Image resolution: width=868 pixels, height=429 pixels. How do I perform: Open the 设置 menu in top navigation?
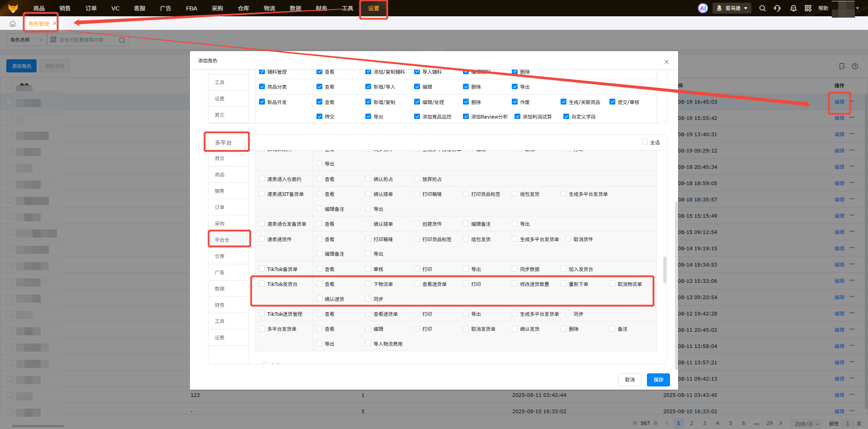click(373, 9)
